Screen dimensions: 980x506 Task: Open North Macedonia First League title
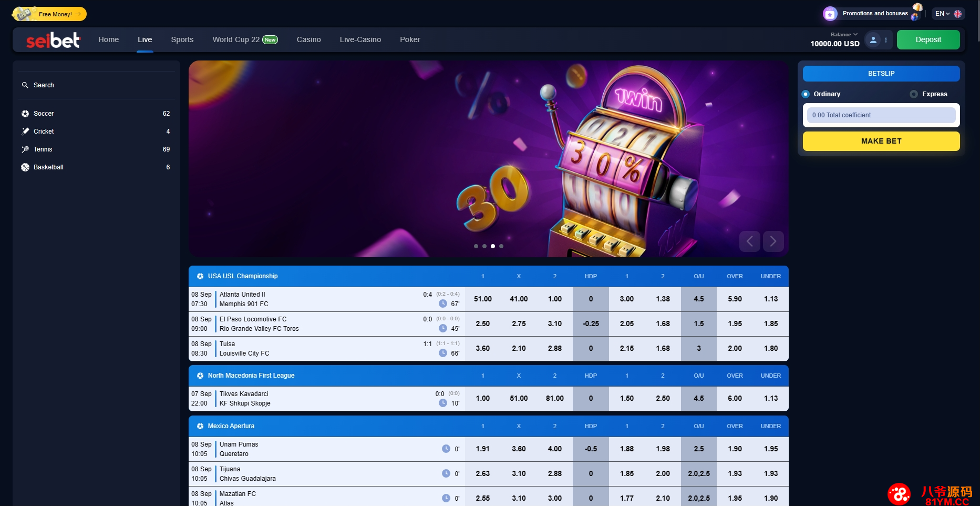coord(251,376)
